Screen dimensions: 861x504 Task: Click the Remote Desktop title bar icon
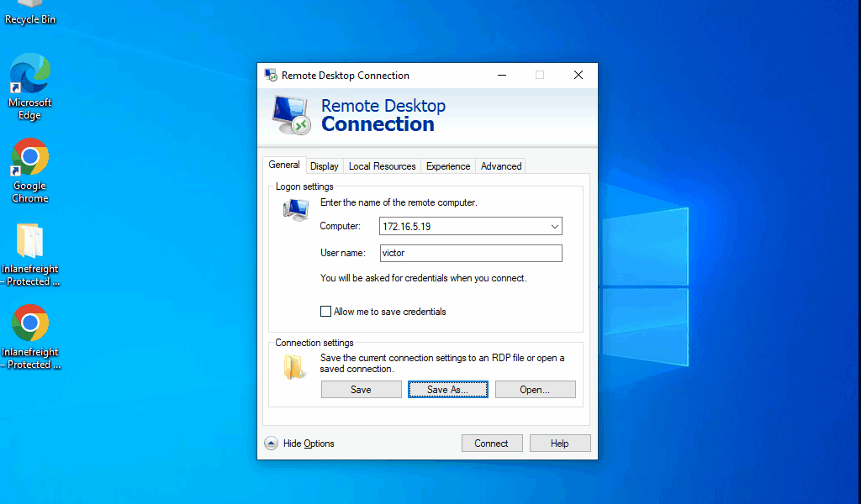271,75
